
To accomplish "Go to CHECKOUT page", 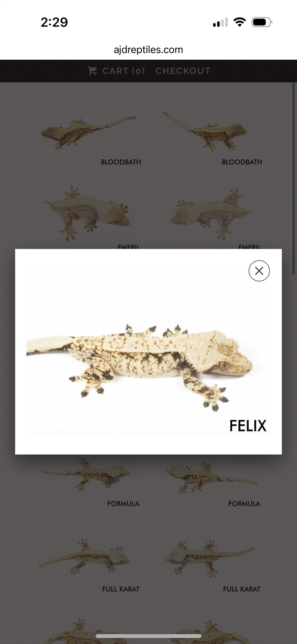I will point(183,71).
